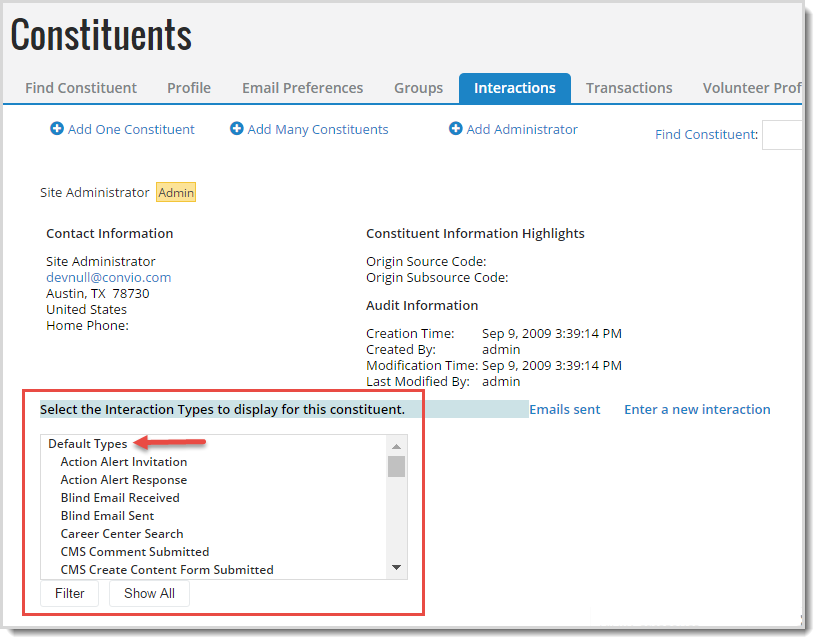The width and height of the screenshot is (820, 644).
Task: Choose Career Center Search from the list
Action: [x=122, y=534]
